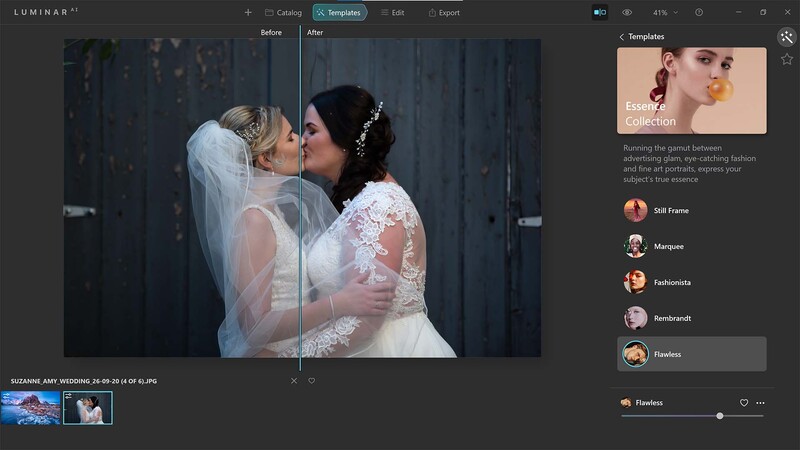Click the Rembrandt thumbnail icon
Screen dimensions: 800x450
pyautogui.click(x=635, y=318)
